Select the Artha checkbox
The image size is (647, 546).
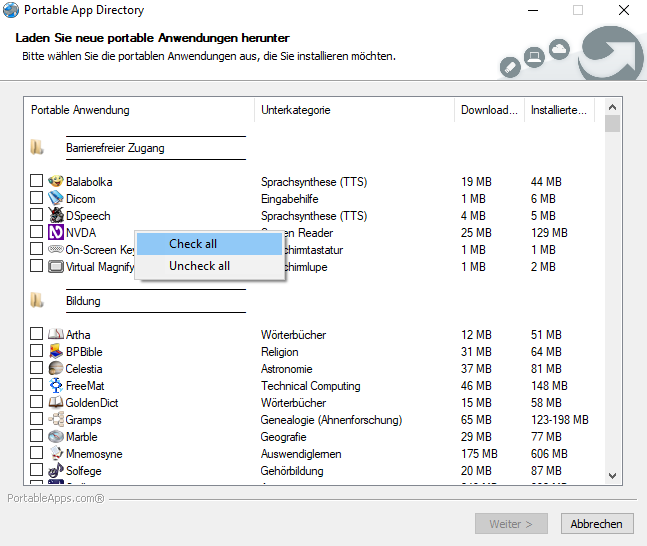36,333
